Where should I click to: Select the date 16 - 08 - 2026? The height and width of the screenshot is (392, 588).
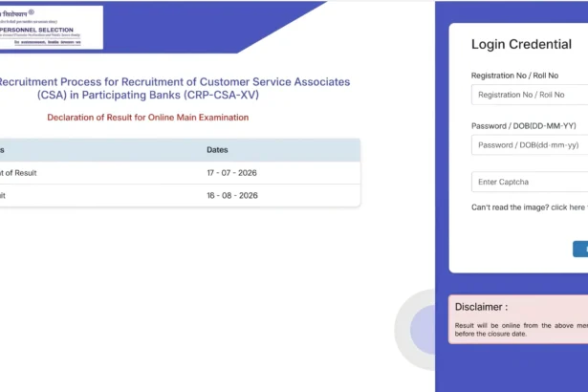(232, 195)
